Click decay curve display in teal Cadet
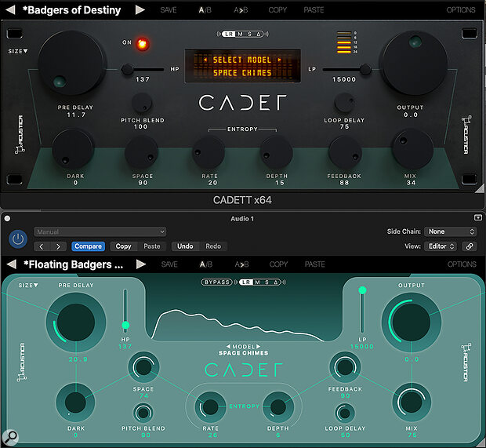Image resolution: width=486 pixels, height=448 pixels. point(238,325)
